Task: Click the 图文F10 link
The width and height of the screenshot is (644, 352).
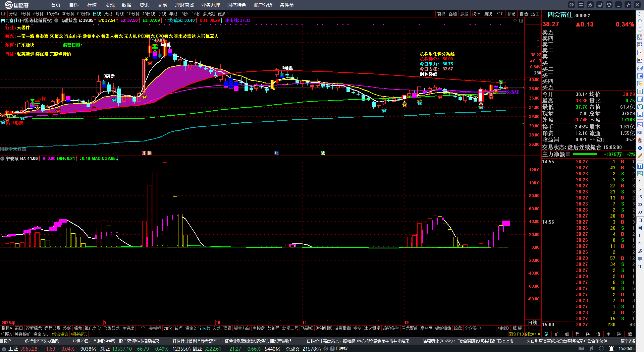Action: pos(516,334)
